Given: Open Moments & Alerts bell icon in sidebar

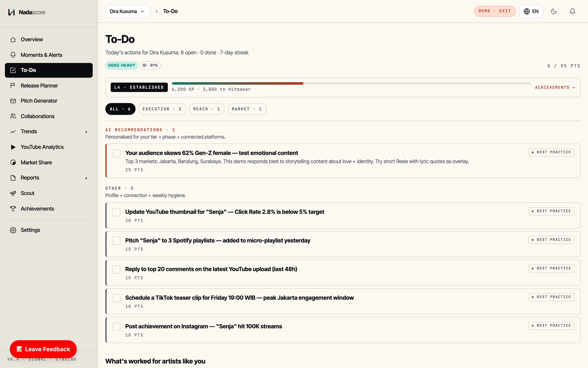Looking at the screenshot, I should pos(13,55).
